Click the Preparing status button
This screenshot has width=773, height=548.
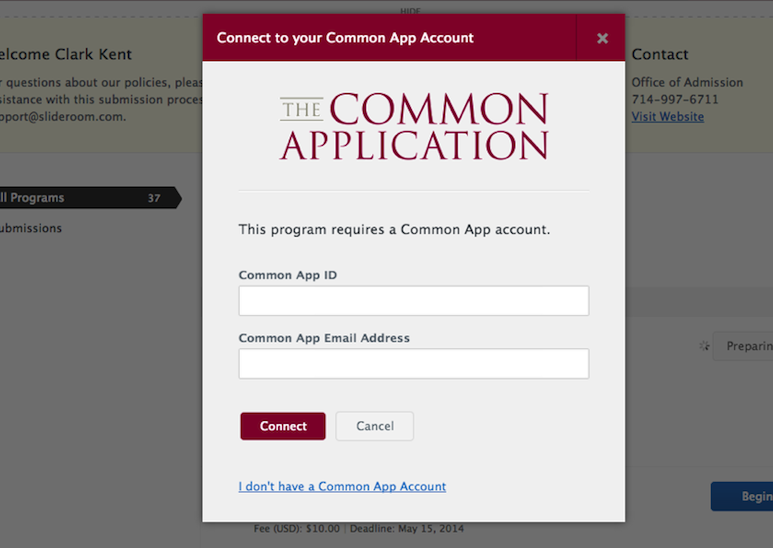(743, 346)
